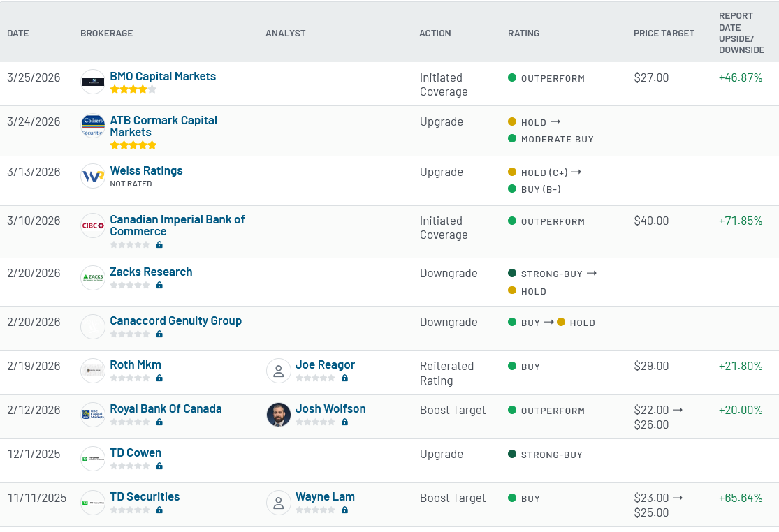
Task: Click the DATE column header
Action: click(18, 34)
